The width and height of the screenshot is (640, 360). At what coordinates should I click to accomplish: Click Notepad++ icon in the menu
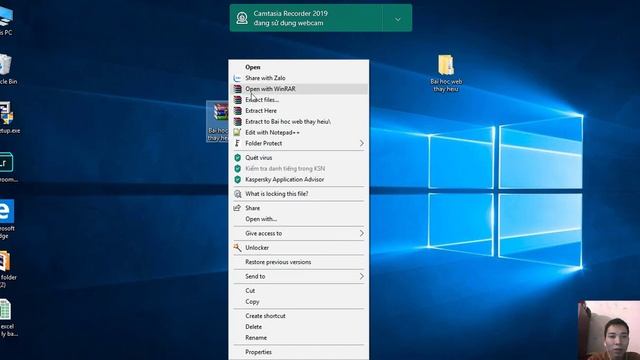tap(237, 132)
